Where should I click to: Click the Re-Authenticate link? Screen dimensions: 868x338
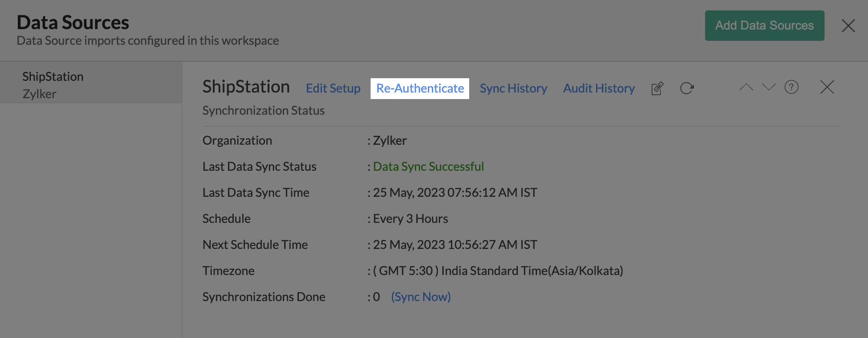pos(420,88)
